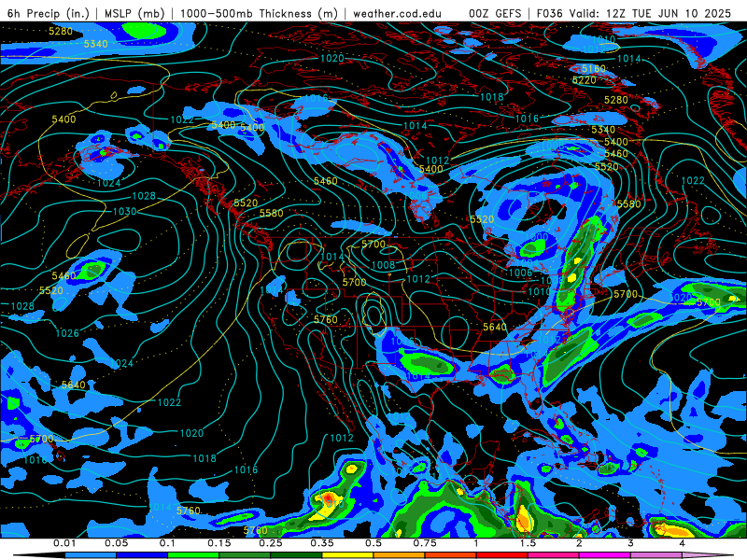Viewport: 747px width, 560px height.
Task: Click the 'MSLP (mb)' header label
Action: click(134, 13)
